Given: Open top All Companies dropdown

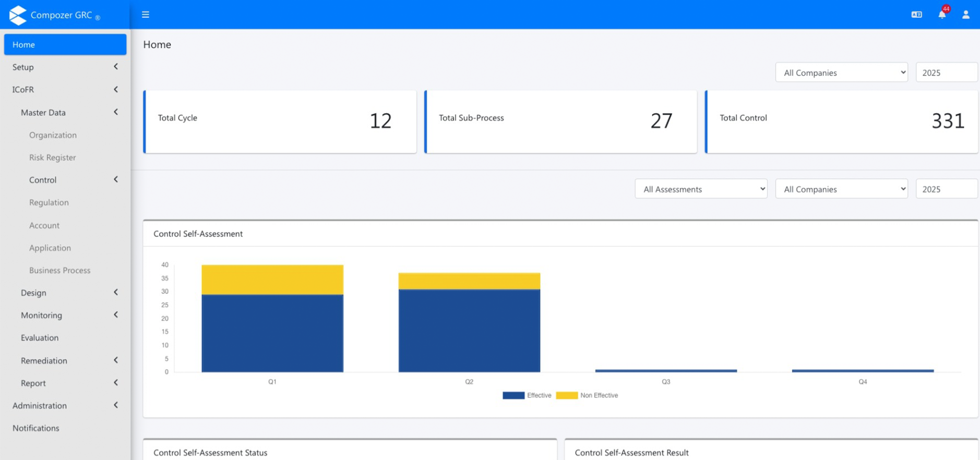Looking at the screenshot, I should tap(841, 72).
